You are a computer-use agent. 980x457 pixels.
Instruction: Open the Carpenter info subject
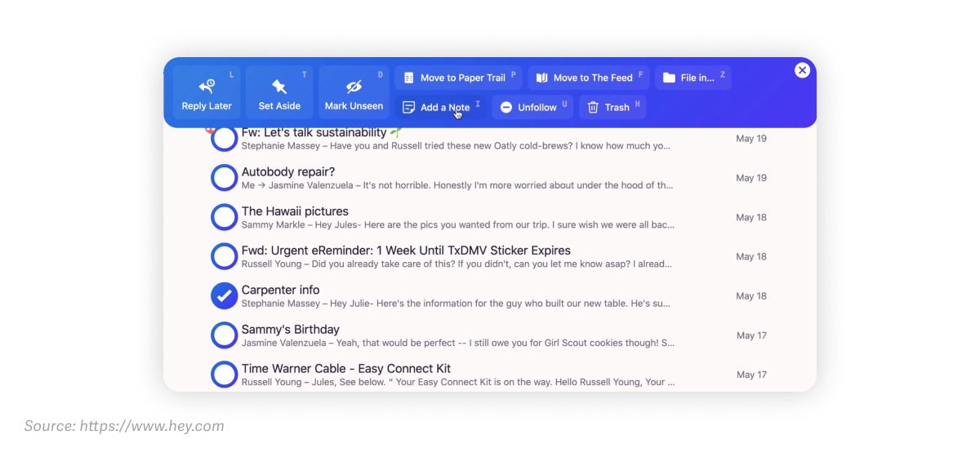click(x=280, y=290)
